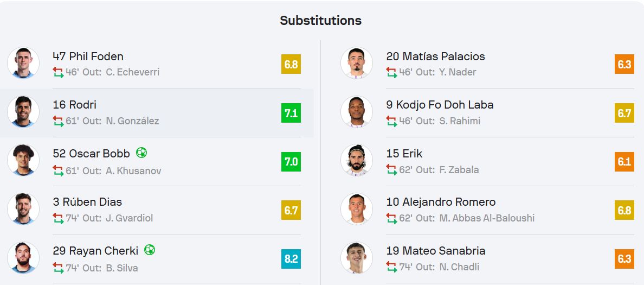Click substitution arrows icon under Mateo Sanabria
The height and width of the screenshot is (285, 644).
(392, 267)
